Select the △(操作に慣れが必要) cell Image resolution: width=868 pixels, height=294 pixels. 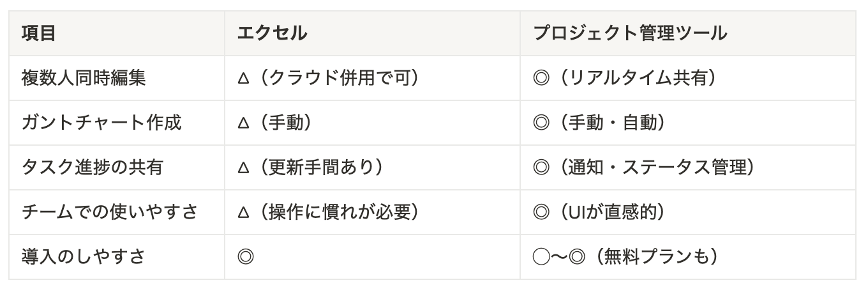pos(372,212)
